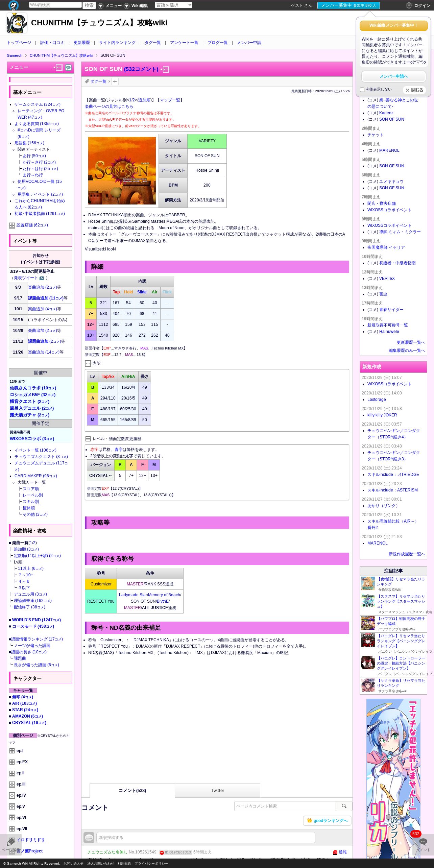Focus the 新規投稿する comment field

pyautogui.click(x=206, y=838)
